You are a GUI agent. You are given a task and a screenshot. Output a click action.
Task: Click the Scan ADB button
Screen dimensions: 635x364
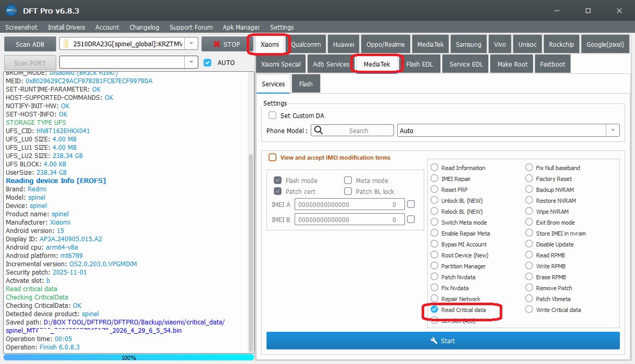pos(30,44)
